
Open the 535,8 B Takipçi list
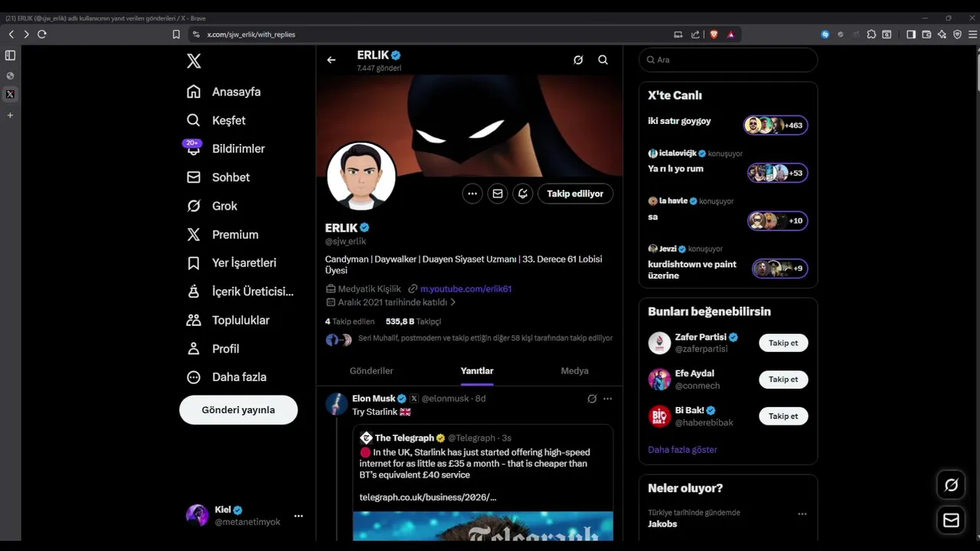click(413, 321)
